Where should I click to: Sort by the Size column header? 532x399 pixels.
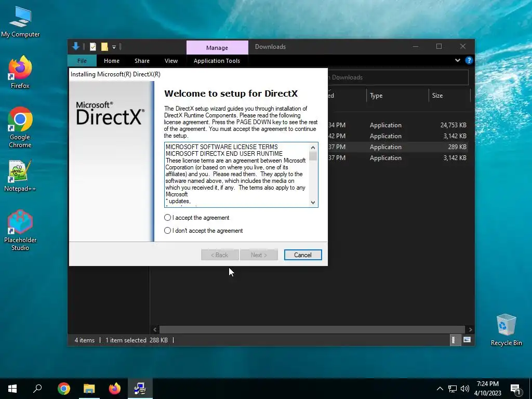coord(449,96)
